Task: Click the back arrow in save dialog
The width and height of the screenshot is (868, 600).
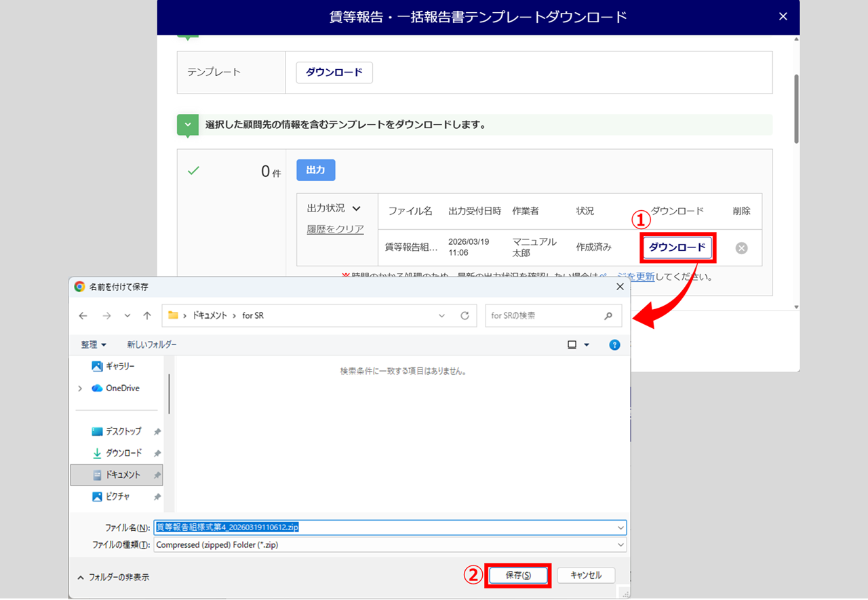Action: [x=83, y=316]
